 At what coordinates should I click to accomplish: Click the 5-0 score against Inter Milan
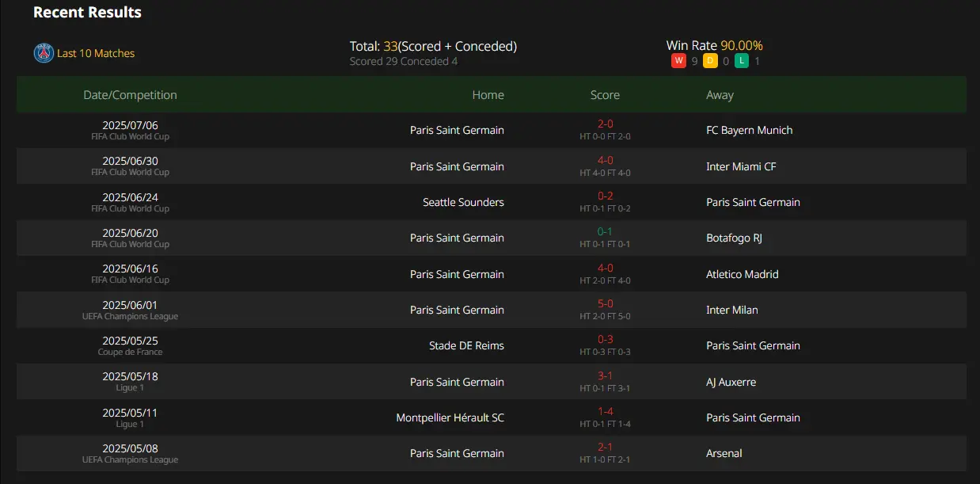605,303
